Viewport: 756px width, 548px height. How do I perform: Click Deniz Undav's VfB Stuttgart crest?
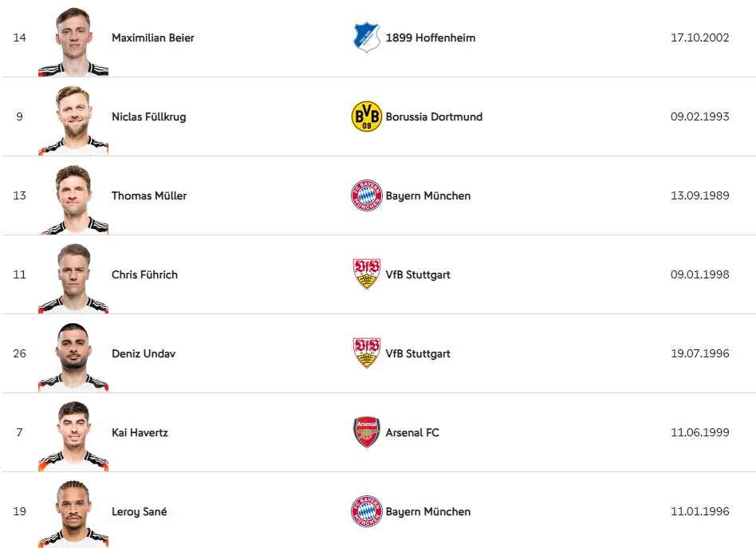tap(366, 353)
